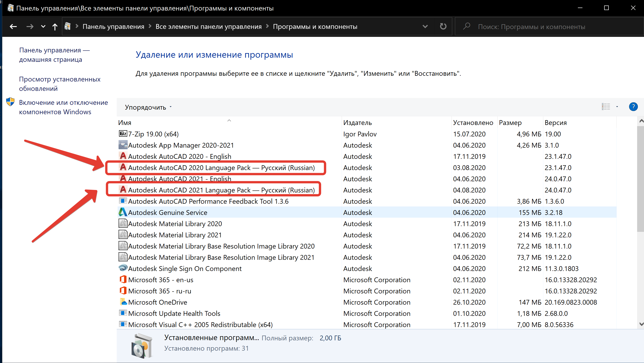This screenshot has width=644, height=363.
Task: Click the 15.07.2020 install date cell
Action: tap(469, 134)
